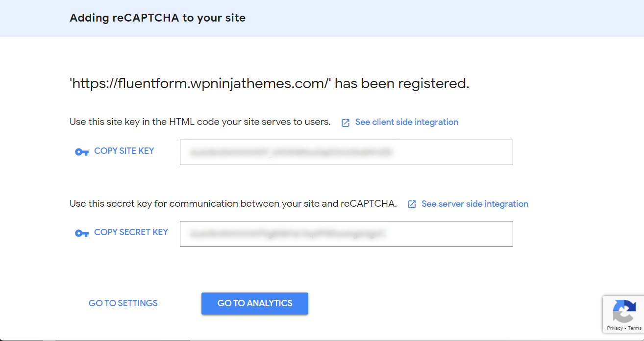Copy the secret key using COPY SECRET KEY
This screenshot has height=341, width=644.
[x=131, y=232]
